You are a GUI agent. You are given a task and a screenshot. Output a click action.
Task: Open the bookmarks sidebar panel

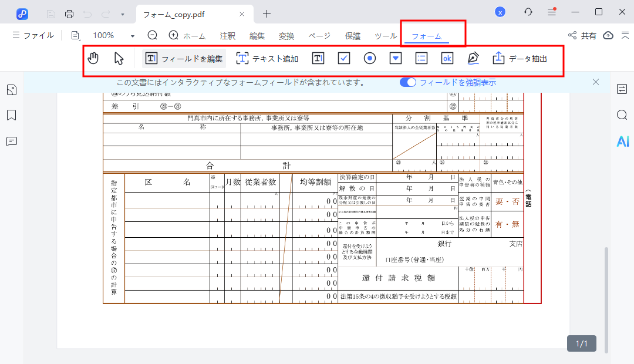coord(12,115)
